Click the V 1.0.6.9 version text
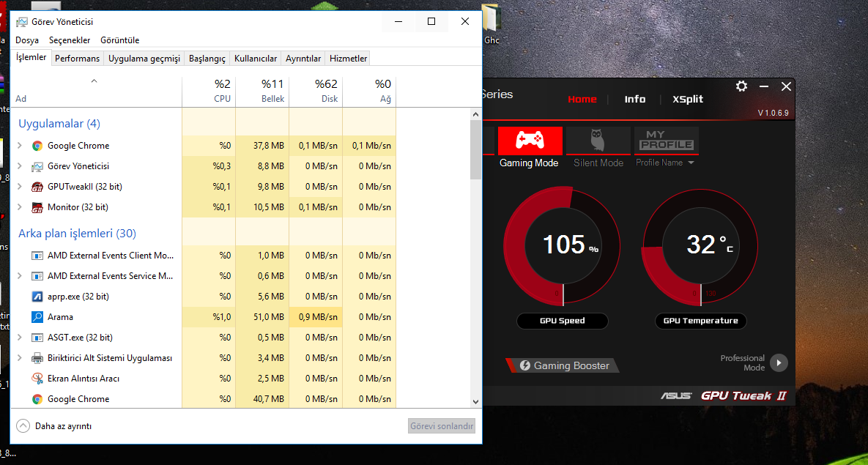This screenshot has width=868, height=465. 773,114
